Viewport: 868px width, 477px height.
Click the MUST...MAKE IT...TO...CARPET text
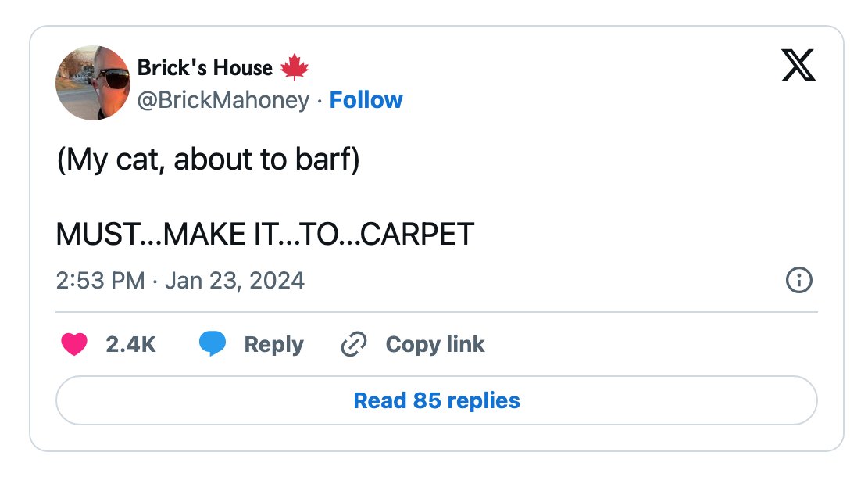point(265,234)
